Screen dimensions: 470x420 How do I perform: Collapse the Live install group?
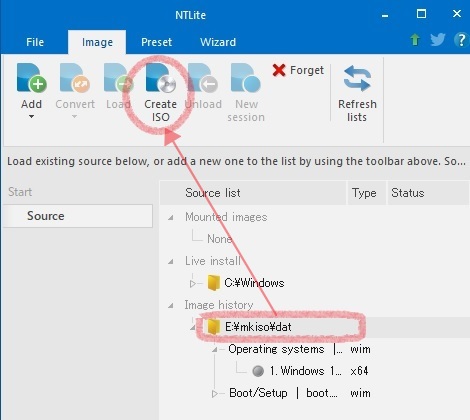tap(171, 261)
